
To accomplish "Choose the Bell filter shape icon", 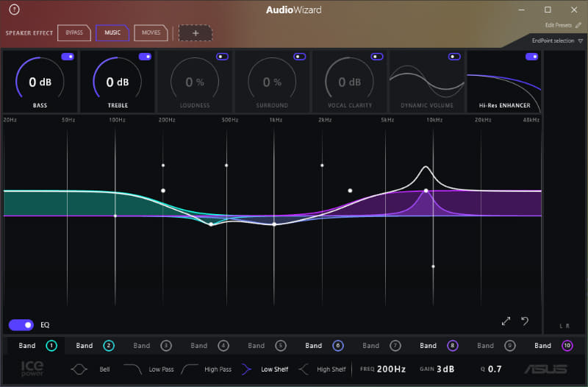I will pyautogui.click(x=79, y=369).
